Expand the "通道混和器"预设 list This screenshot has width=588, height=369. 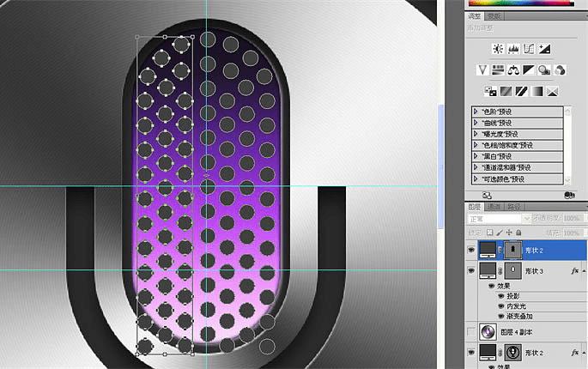(x=476, y=167)
